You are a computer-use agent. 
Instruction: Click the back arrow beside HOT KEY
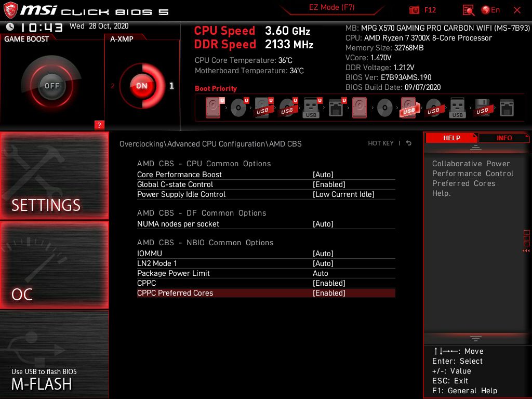(408, 143)
